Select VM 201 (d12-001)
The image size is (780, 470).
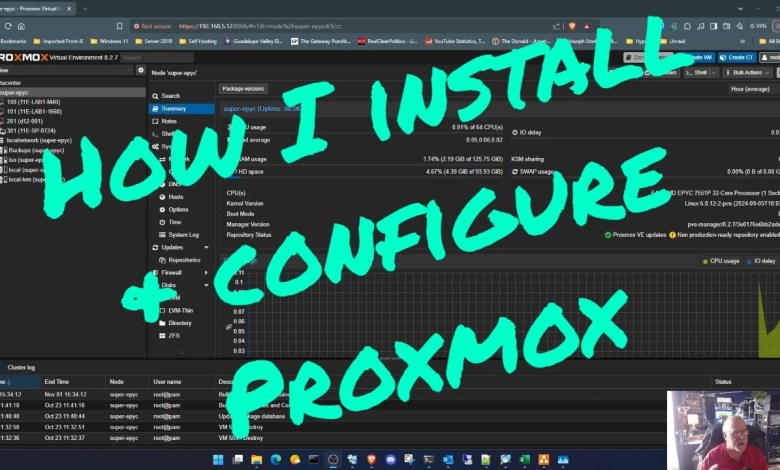[24, 121]
